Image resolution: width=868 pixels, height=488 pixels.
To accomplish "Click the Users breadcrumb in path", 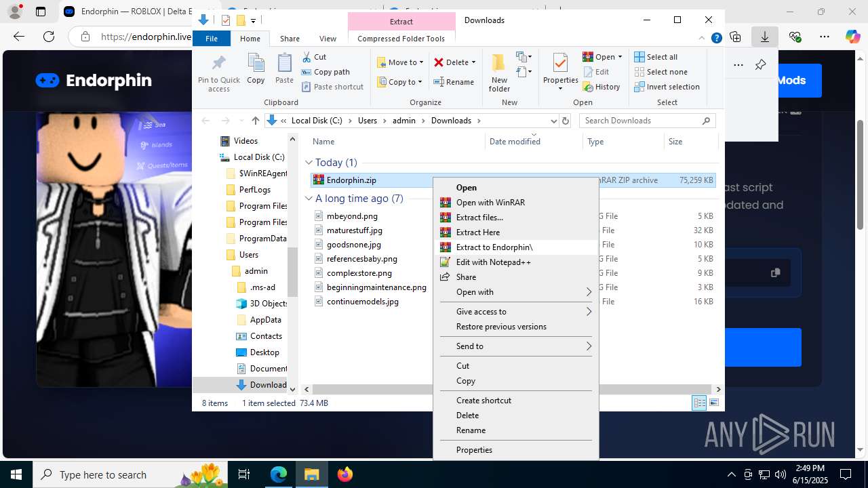I will 367,121.
